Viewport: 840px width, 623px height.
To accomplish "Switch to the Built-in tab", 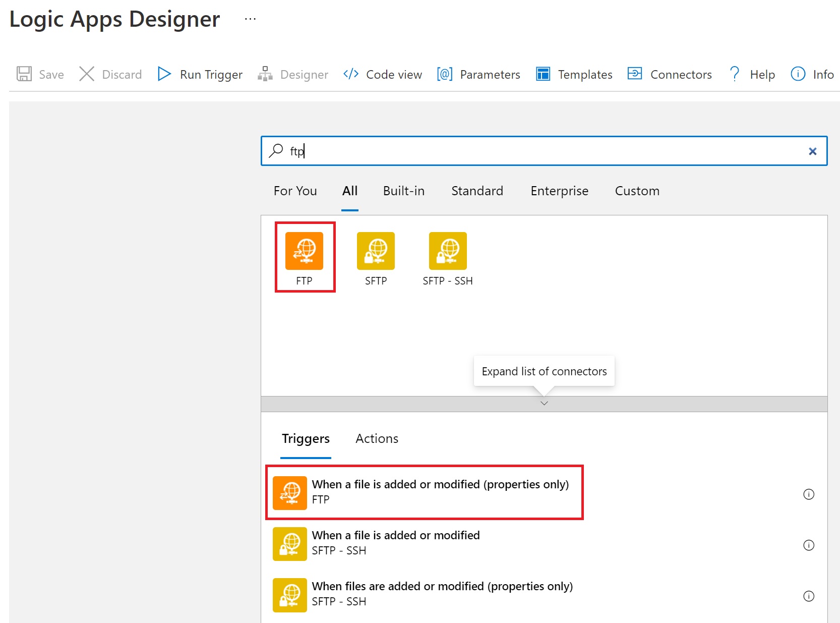I will [403, 191].
